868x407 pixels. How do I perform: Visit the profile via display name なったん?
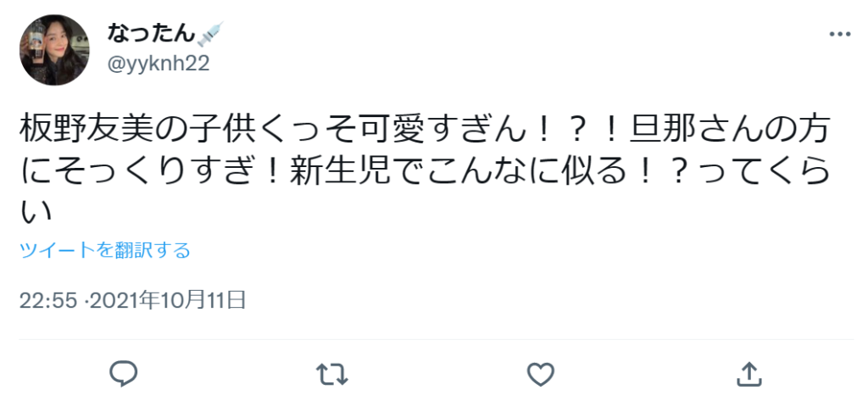[151, 34]
